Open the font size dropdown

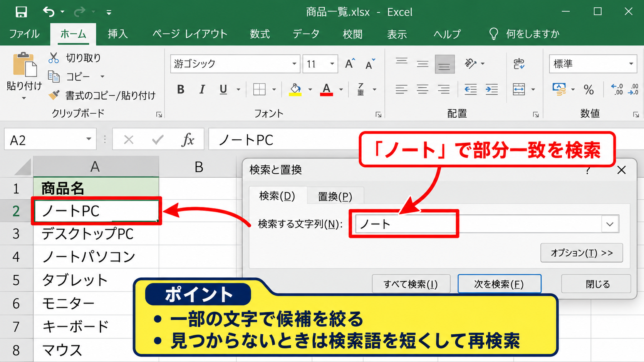(x=332, y=63)
